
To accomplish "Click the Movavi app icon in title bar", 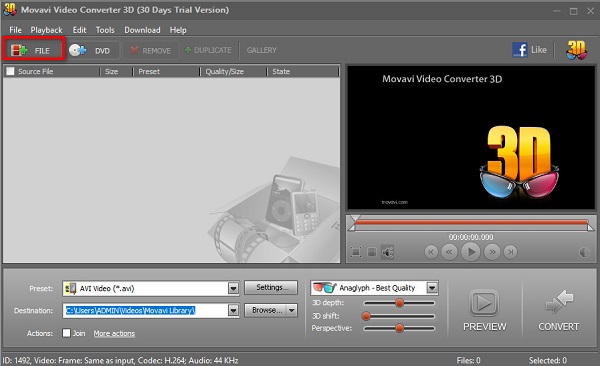I will [x=10, y=9].
